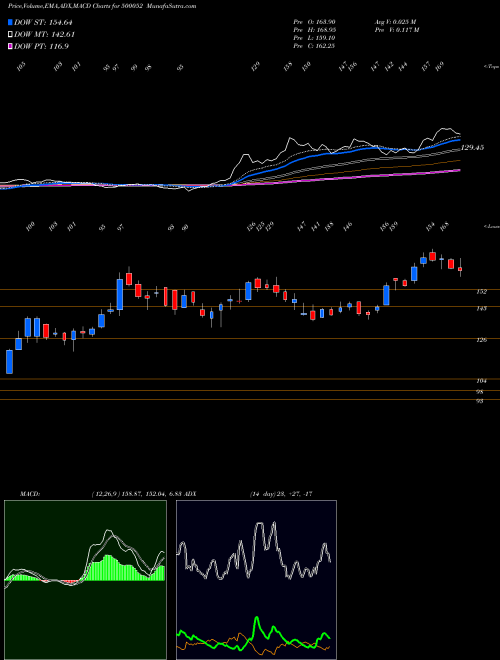Click the 'Avg V: 0.025 M' value
The image size is (500, 660).
pyautogui.click(x=395, y=22)
